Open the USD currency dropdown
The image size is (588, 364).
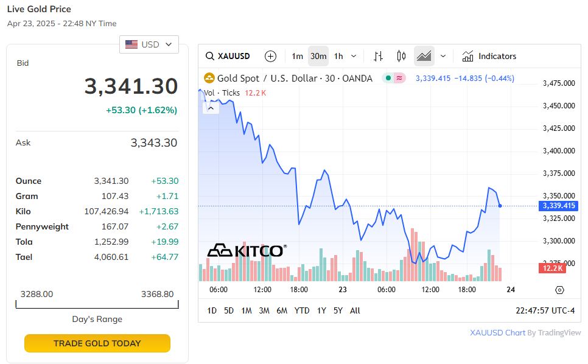(x=149, y=44)
